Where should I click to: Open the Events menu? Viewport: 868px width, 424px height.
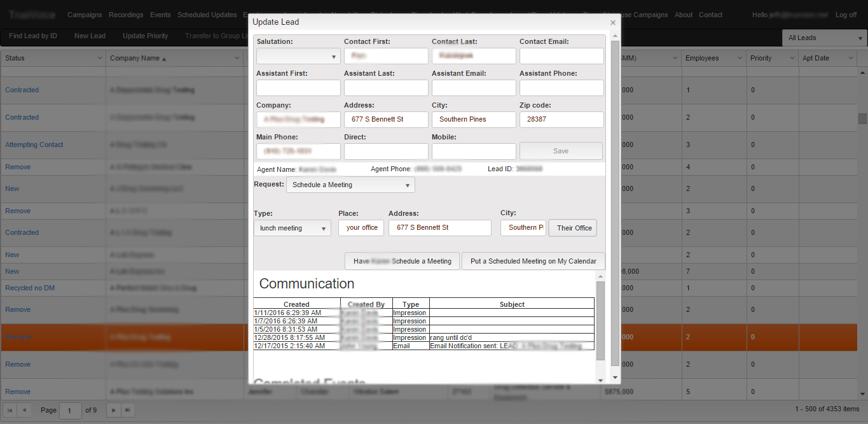point(160,15)
